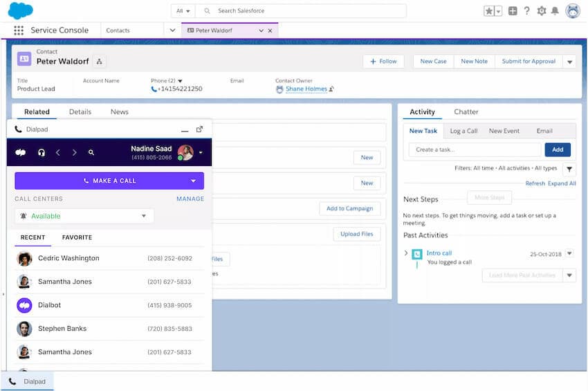Expand the Intro call activity entry
This screenshot has width=588, height=391.
tap(406, 253)
